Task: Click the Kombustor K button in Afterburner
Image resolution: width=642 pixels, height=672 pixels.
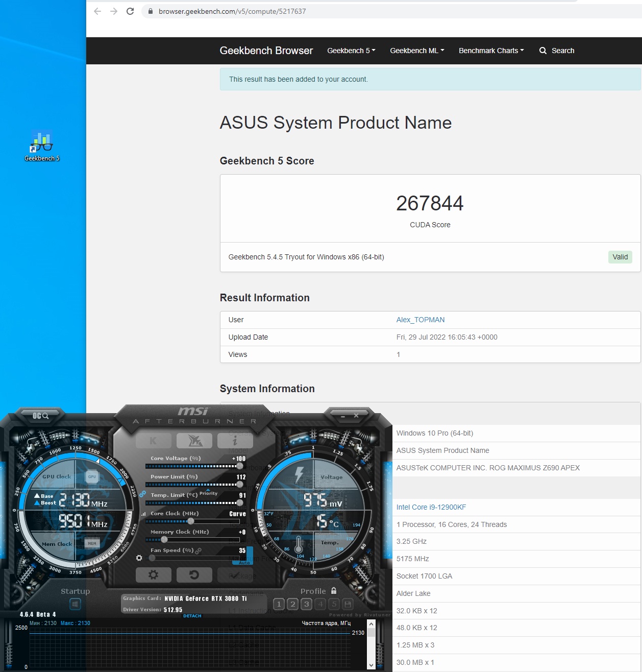Action: [153, 440]
